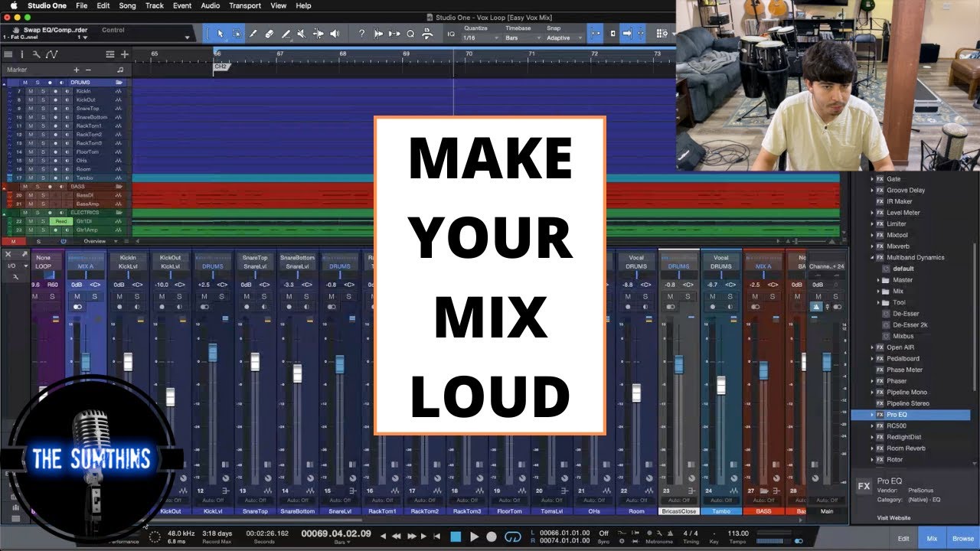Image resolution: width=980 pixels, height=551 pixels.
Task: Open the Snap Adaptive dropdown
Action: (x=563, y=37)
